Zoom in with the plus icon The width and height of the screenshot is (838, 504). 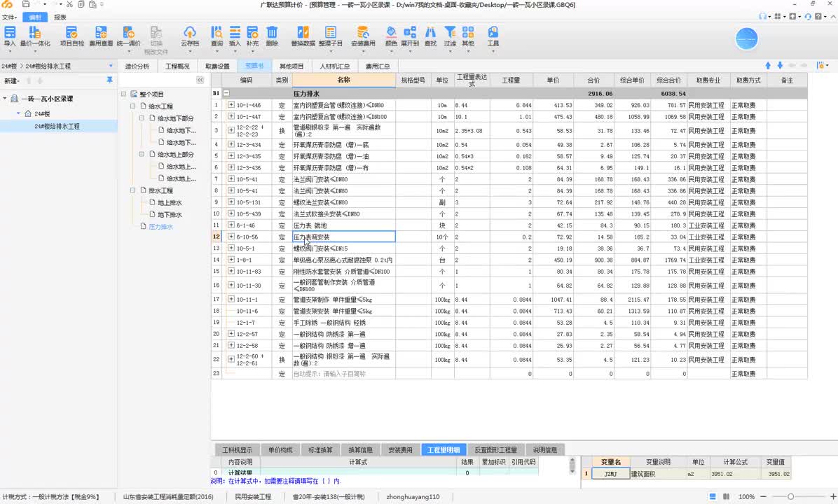832,496
